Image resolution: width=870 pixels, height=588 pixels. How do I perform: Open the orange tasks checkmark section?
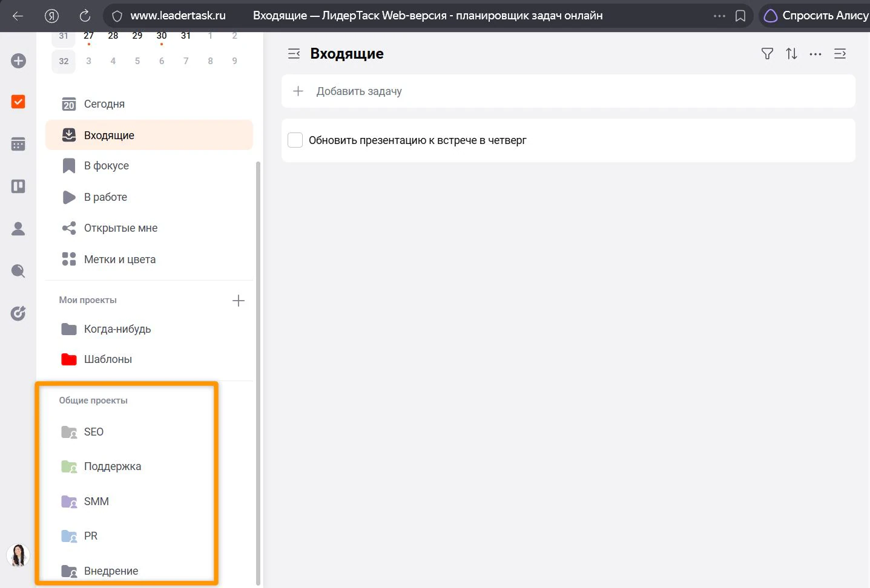pos(18,102)
